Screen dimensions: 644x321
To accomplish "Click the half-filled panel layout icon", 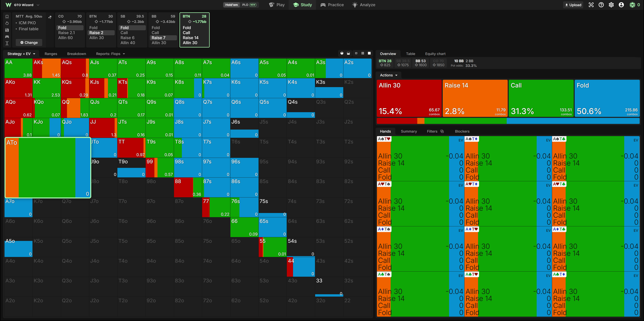I will click(x=348, y=53).
